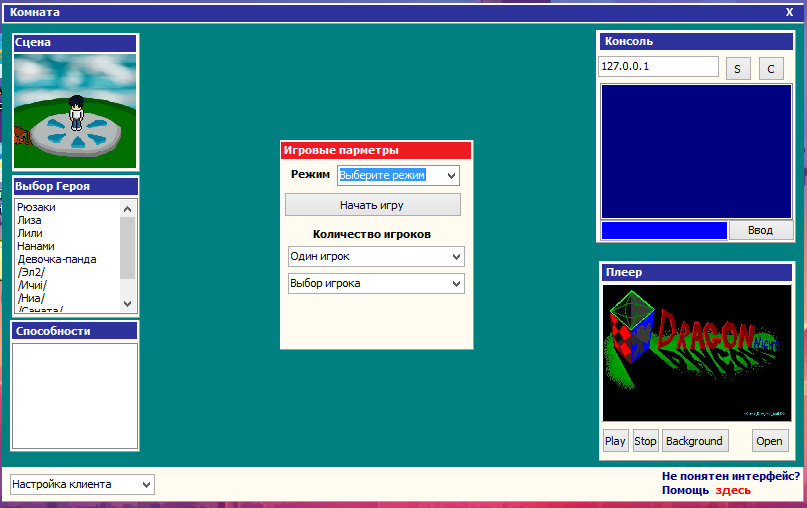This screenshot has width=807, height=508.
Task: Click the Background button in the player
Action: [x=695, y=441]
